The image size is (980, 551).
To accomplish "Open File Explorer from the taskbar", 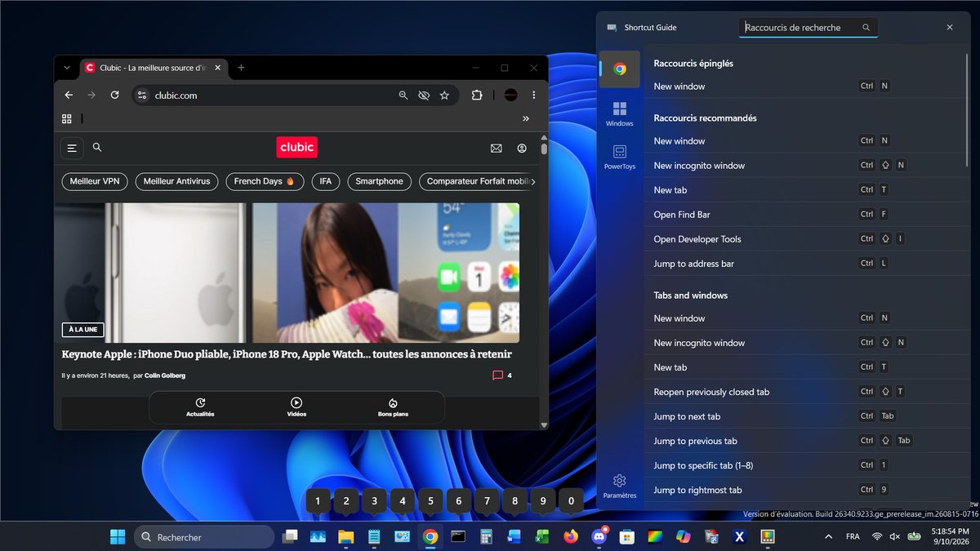I will (x=346, y=537).
